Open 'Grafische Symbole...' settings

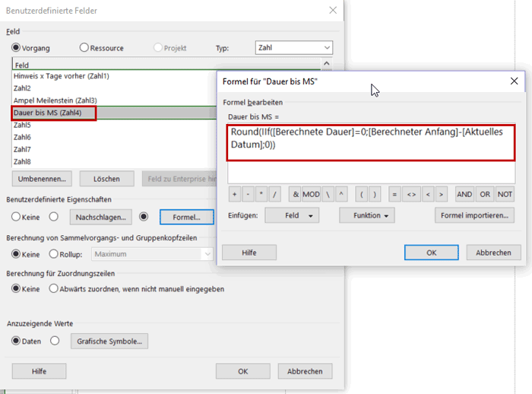click(x=110, y=342)
